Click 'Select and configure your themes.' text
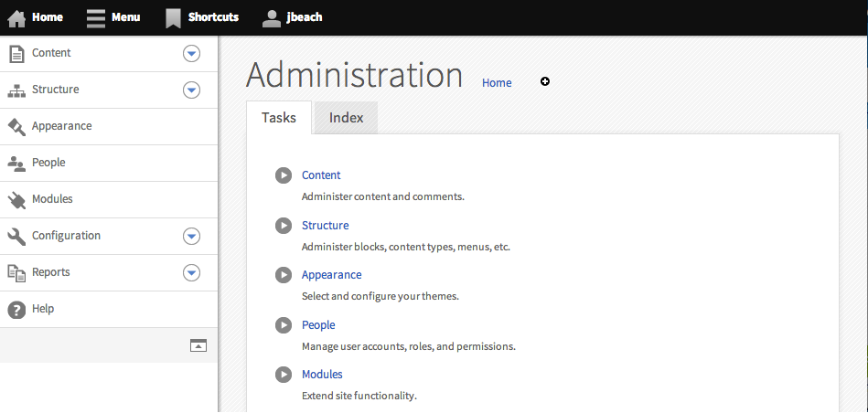Image resolution: width=868 pixels, height=413 pixels. (x=380, y=296)
